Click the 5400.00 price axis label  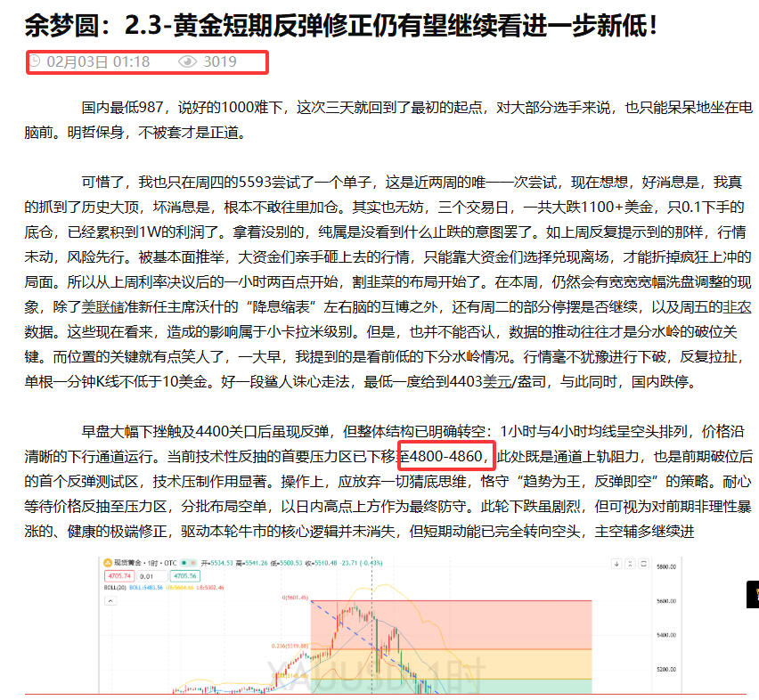666,635
